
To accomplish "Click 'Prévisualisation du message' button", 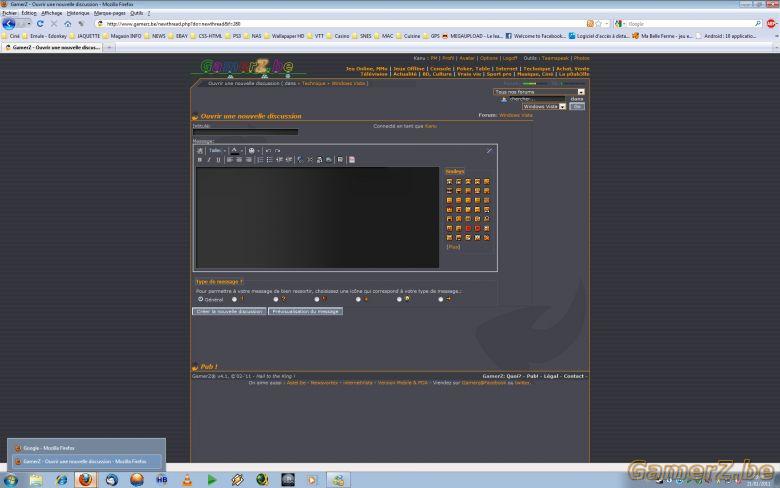I will pos(305,311).
